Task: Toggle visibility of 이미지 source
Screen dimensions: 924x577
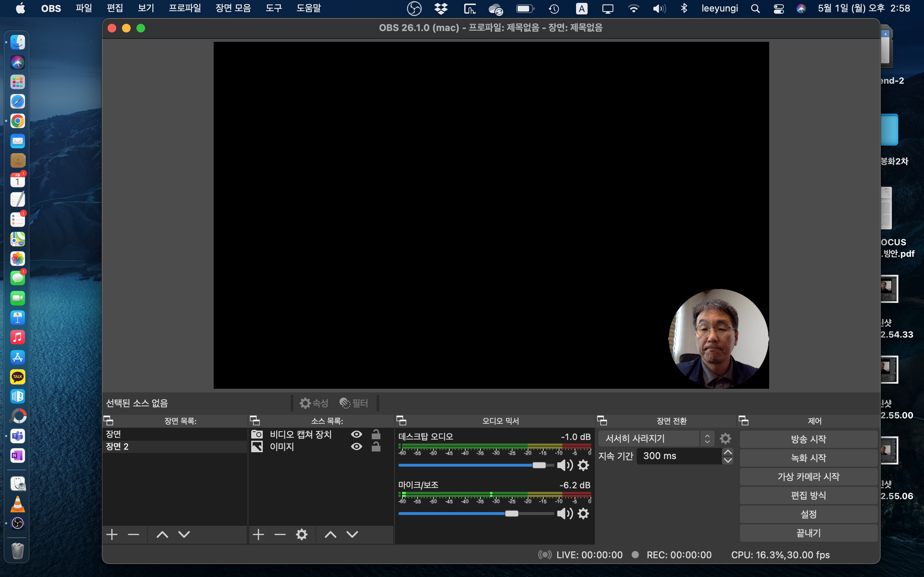Action: point(356,446)
